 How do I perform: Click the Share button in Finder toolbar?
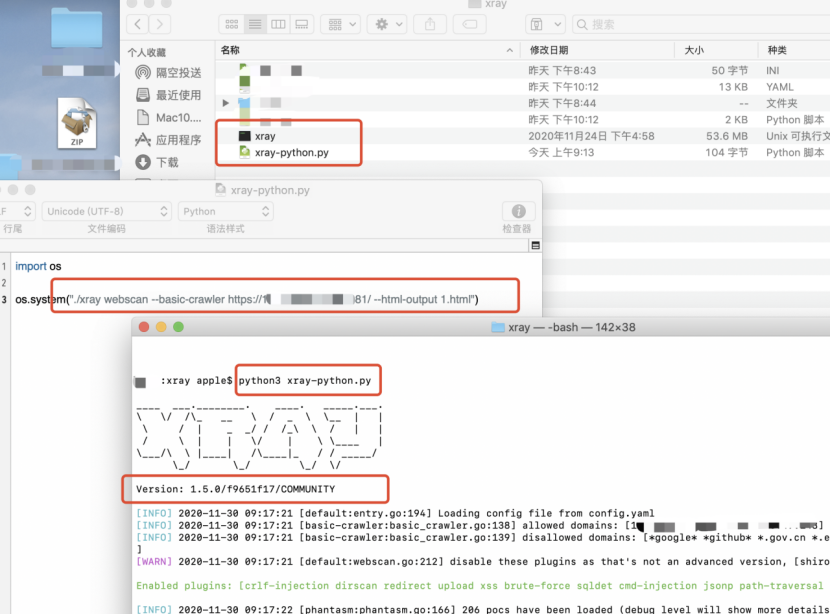(x=430, y=24)
